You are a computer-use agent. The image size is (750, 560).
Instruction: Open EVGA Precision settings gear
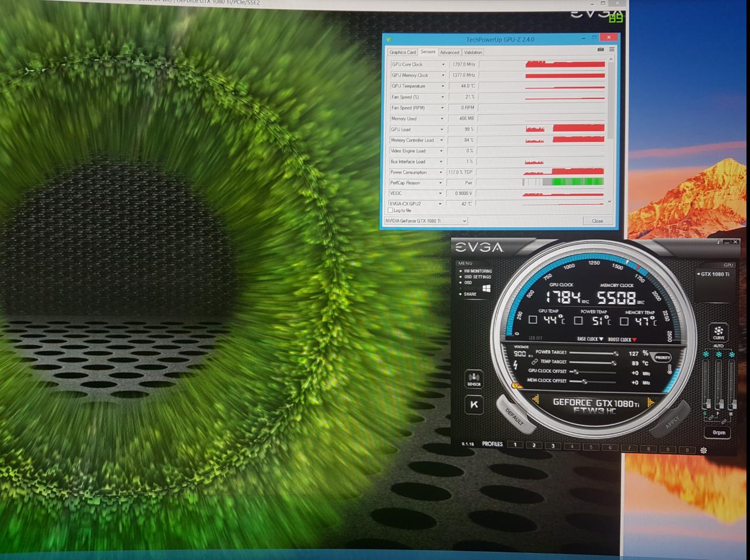(703, 450)
